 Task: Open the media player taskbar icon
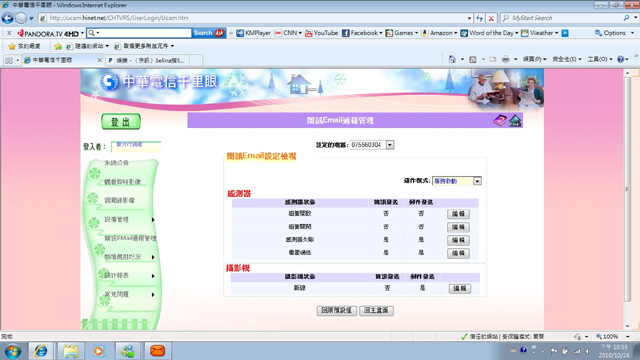click(99, 351)
